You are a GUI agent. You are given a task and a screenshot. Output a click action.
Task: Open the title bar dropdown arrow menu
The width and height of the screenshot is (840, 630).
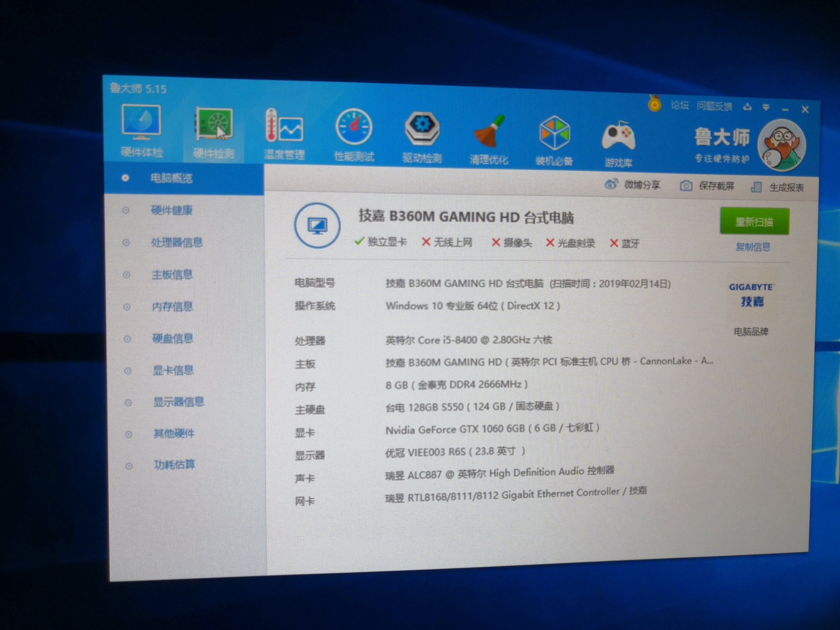(766, 108)
